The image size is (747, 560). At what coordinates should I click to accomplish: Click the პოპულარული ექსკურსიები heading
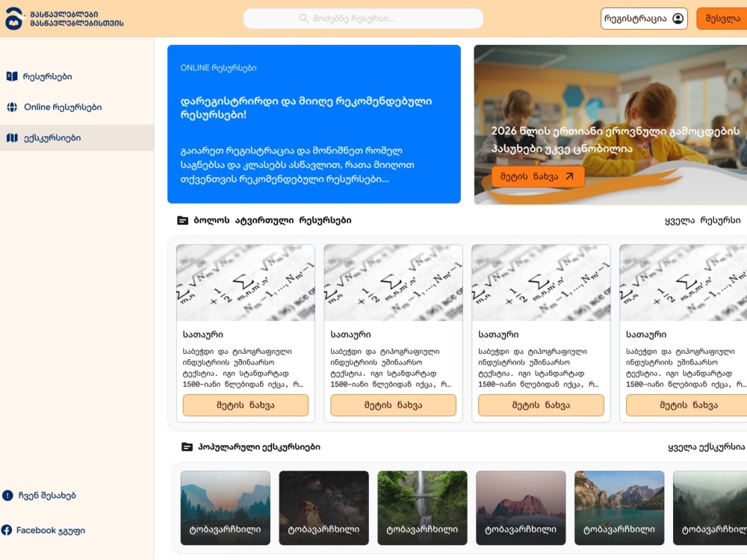pos(259,447)
